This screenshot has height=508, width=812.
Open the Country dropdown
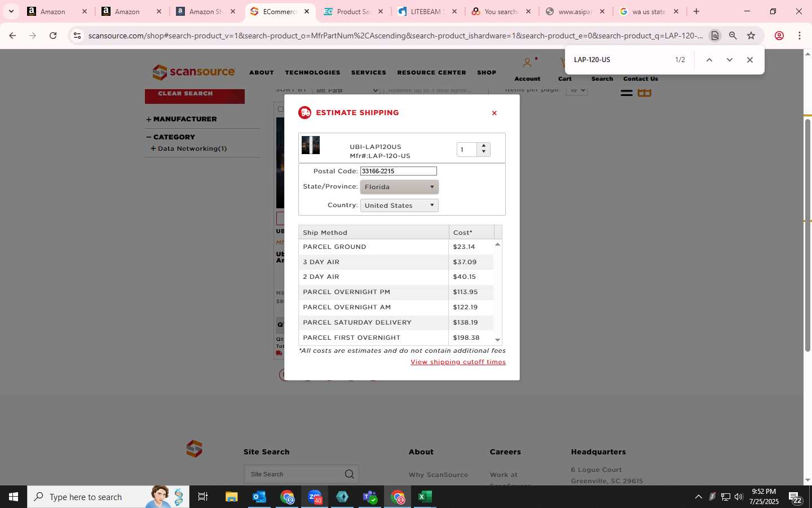[x=399, y=205]
